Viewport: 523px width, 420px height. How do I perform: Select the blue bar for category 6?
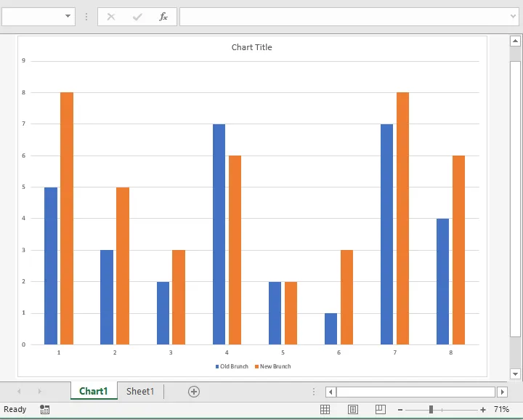331,329
